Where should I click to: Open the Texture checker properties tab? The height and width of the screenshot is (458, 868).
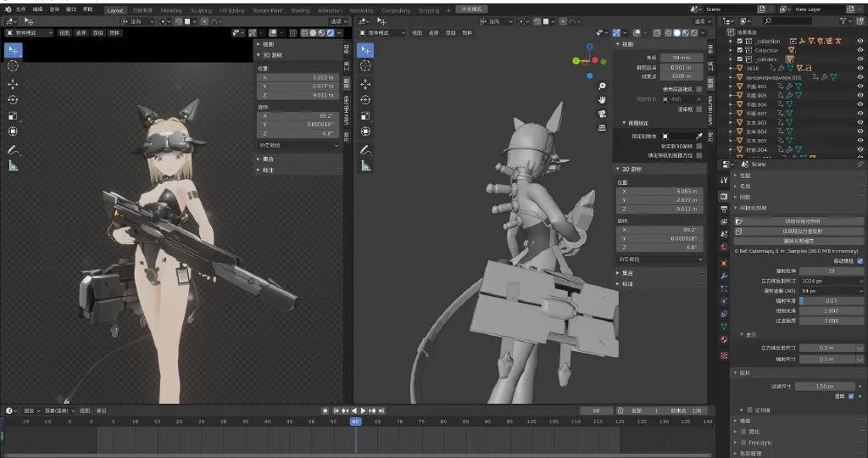(x=724, y=355)
